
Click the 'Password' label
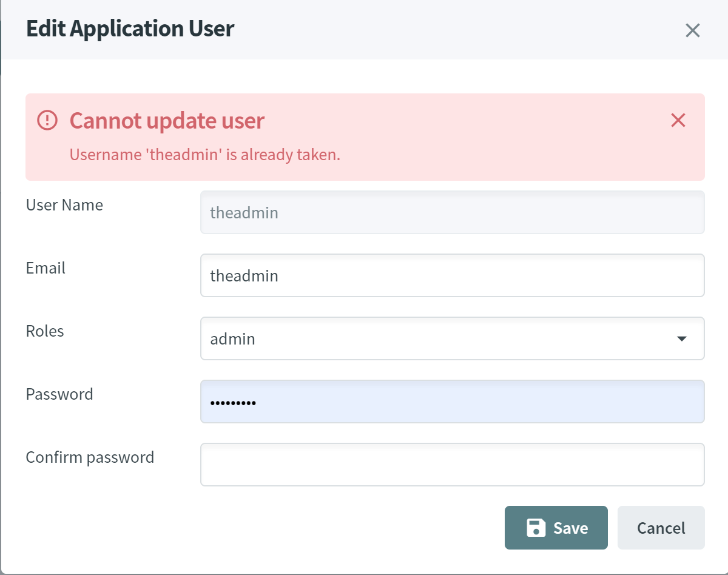tap(59, 394)
